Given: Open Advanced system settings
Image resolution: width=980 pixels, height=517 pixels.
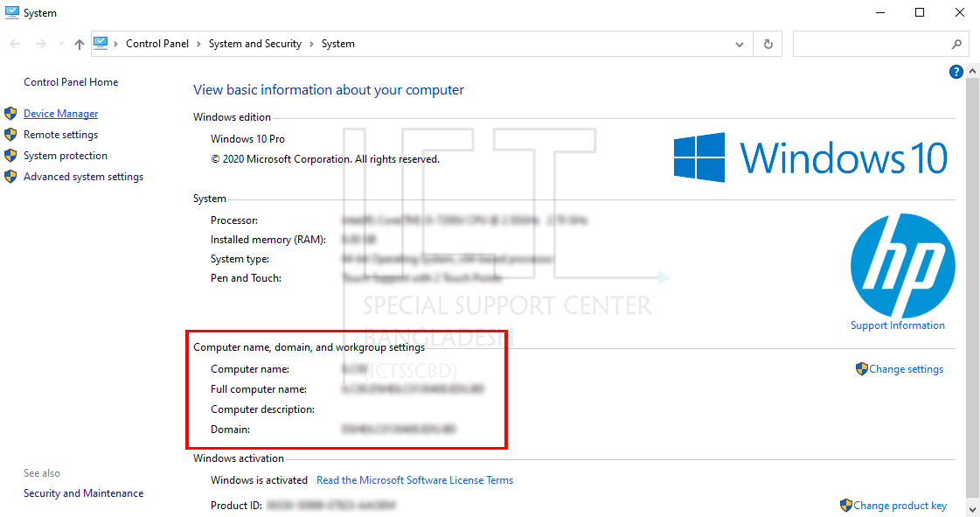Looking at the screenshot, I should click(84, 177).
